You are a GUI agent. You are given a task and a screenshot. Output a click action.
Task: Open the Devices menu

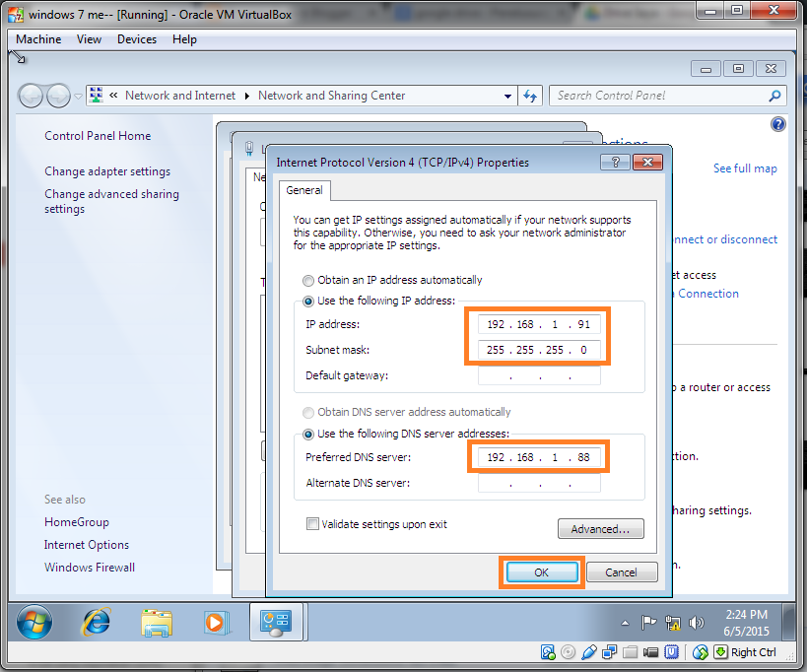coord(137,39)
